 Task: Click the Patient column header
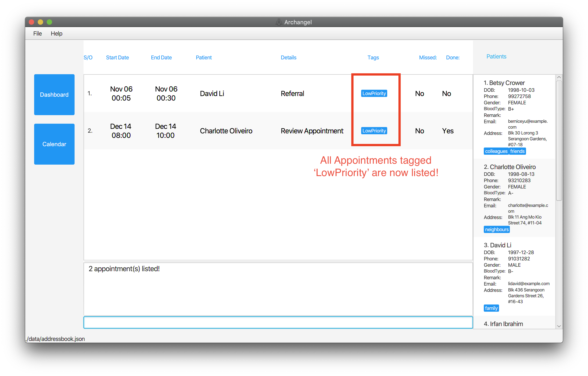click(204, 57)
